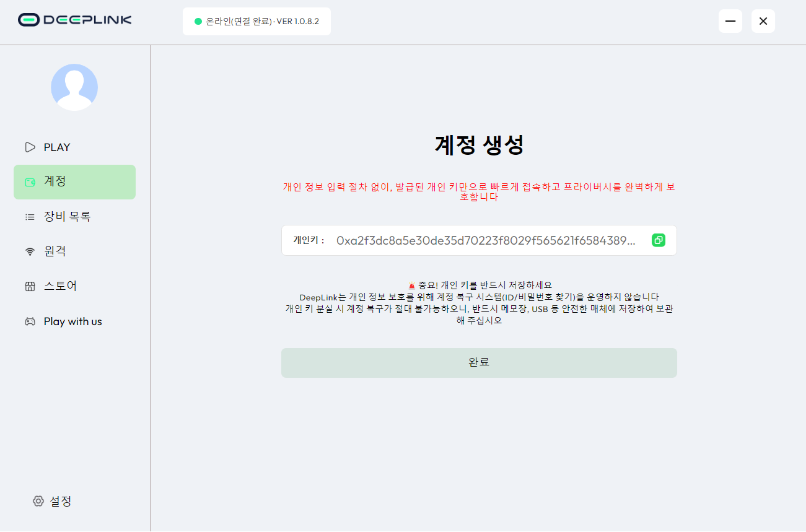The image size is (806, 532).
Task: Select the wallet icon beside 계정
Action: 30,182
